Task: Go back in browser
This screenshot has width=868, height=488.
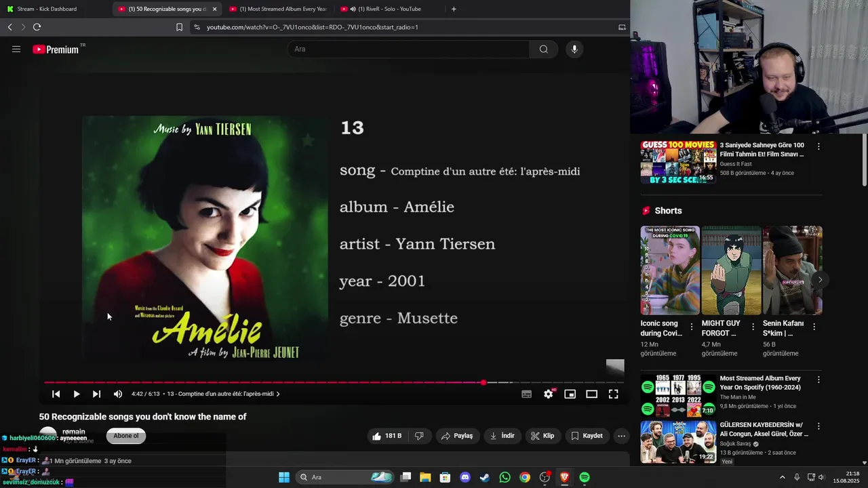Action: click(9, 27)
